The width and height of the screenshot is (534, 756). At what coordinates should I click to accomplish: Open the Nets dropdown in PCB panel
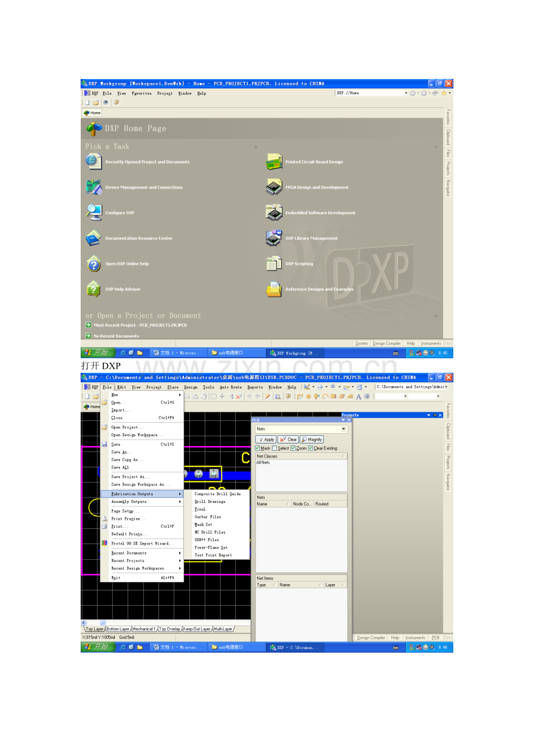coord(344,429)
